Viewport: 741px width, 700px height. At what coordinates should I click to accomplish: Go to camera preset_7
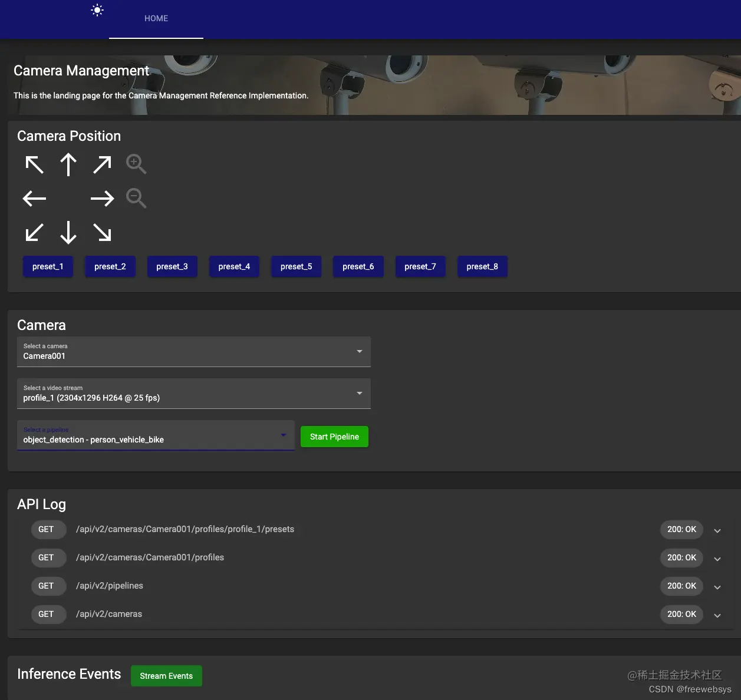click(420, 266)
